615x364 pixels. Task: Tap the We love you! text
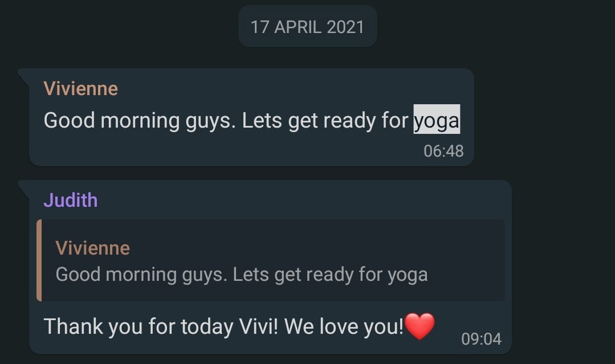344,326
